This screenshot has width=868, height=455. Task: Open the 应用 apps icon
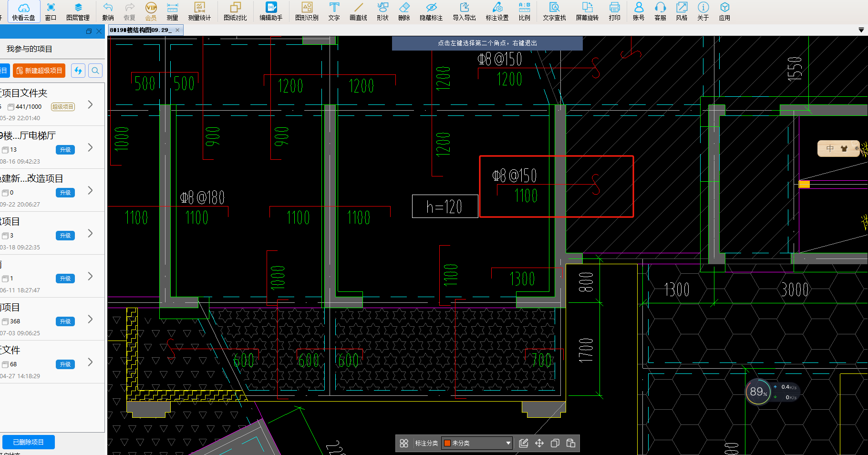pyautogui.click(x=724, y=11)
